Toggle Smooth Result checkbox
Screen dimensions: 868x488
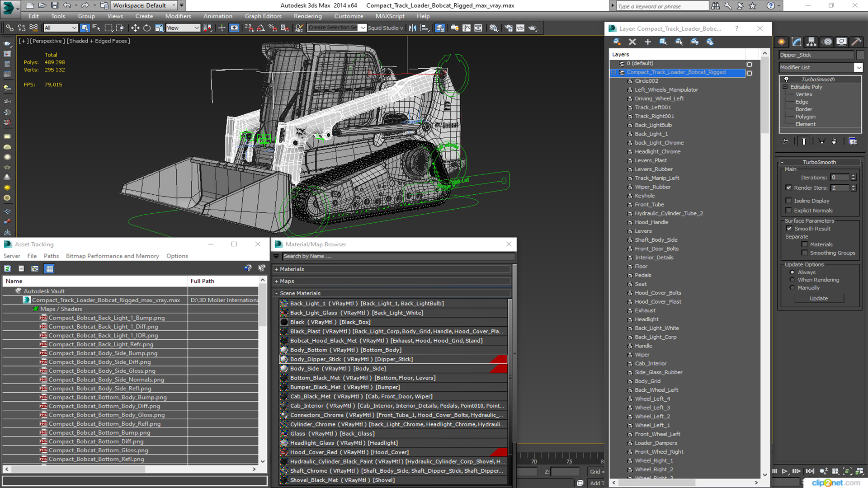[789, 229]
